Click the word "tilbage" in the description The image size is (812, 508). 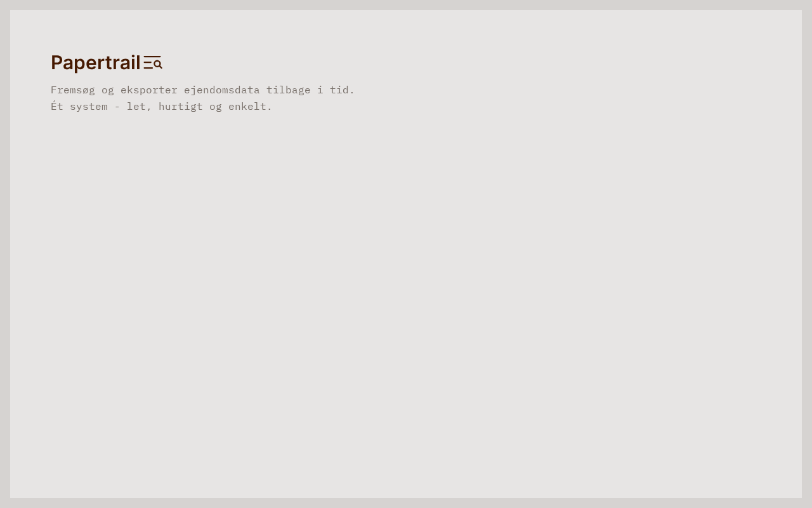coord(289,90)
